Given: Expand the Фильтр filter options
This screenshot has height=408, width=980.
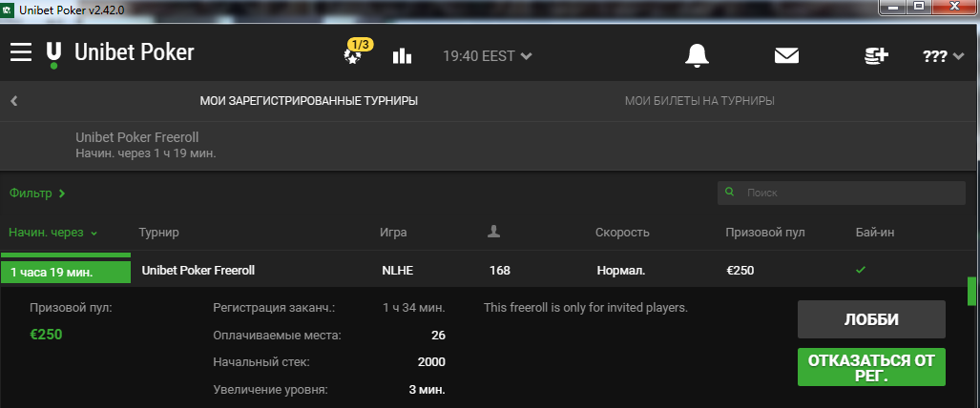Looking at the screenshot, I should 37,194.
